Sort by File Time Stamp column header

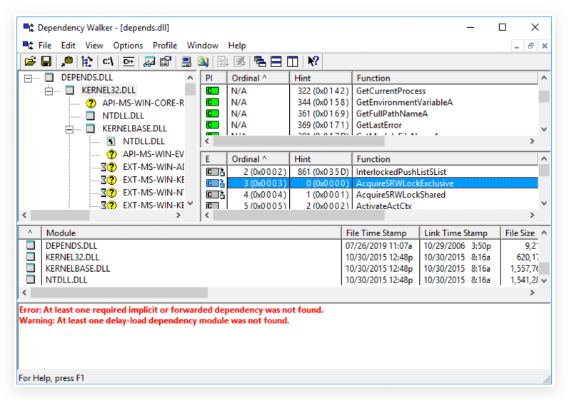click(x=380, y=233)
